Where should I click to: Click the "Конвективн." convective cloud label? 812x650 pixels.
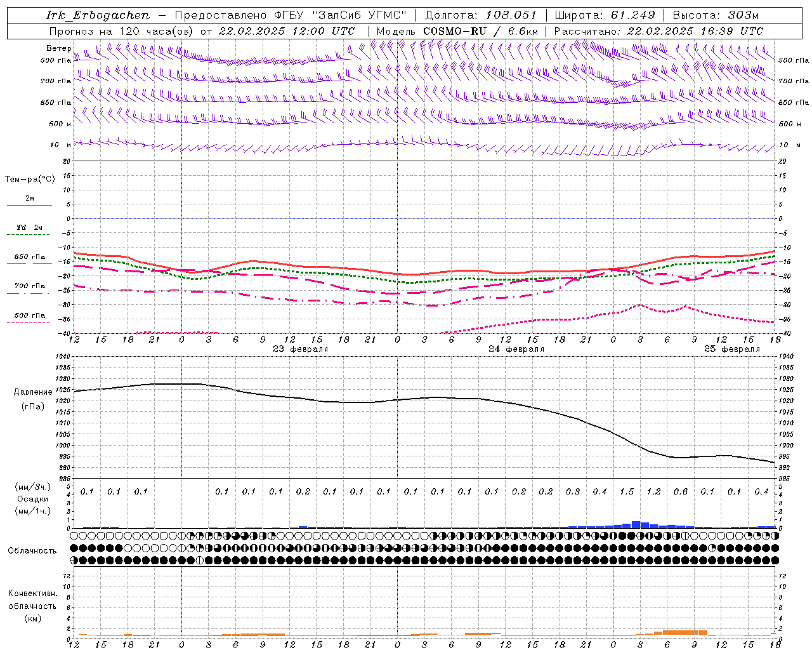click(x=32, y=594)
